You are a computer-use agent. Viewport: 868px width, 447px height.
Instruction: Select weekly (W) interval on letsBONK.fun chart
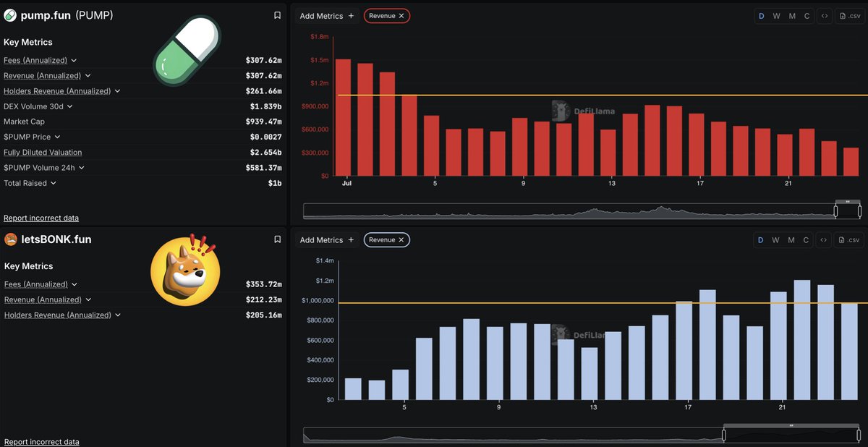[775, 240]
